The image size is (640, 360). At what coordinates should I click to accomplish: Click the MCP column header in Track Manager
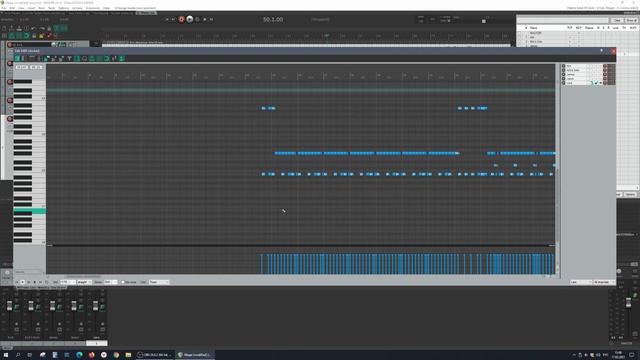[x=578, y=28]
